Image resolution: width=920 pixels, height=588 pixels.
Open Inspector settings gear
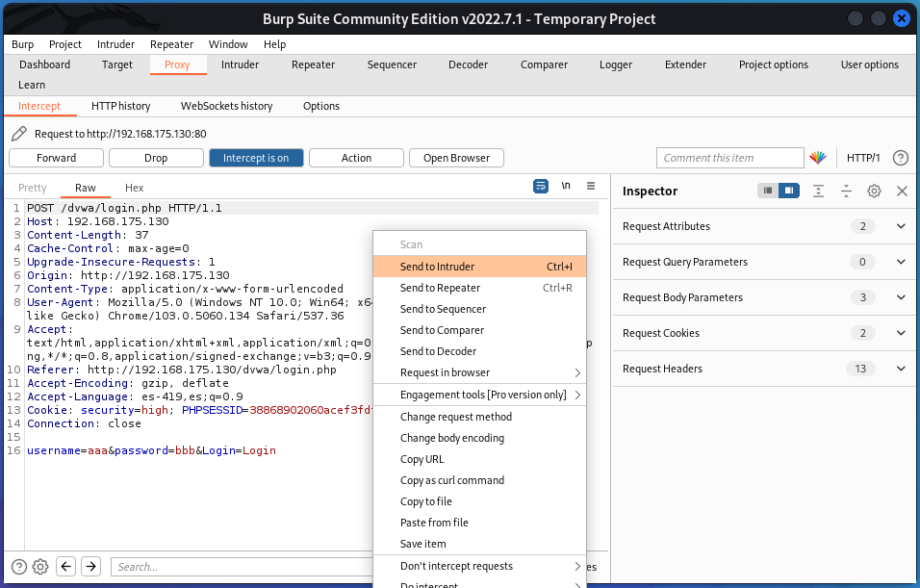874,191
